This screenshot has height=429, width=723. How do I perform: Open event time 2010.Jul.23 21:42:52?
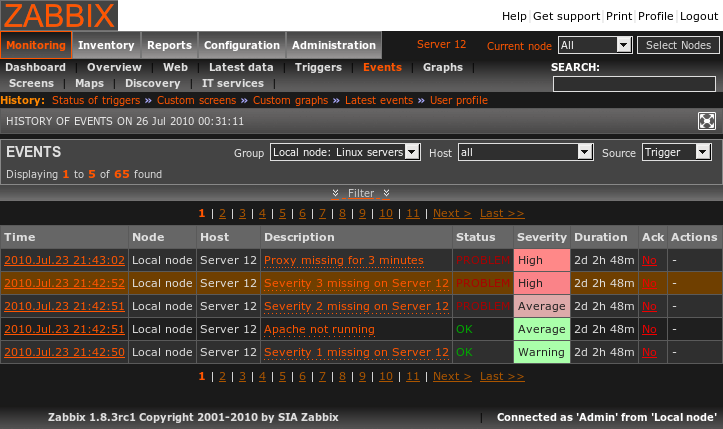(x=65, y=283)
